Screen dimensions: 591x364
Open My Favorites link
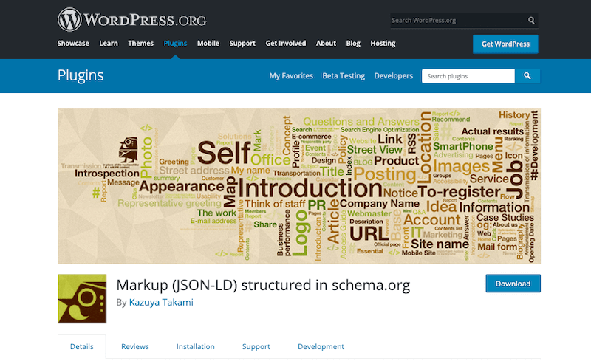[291, 76]
